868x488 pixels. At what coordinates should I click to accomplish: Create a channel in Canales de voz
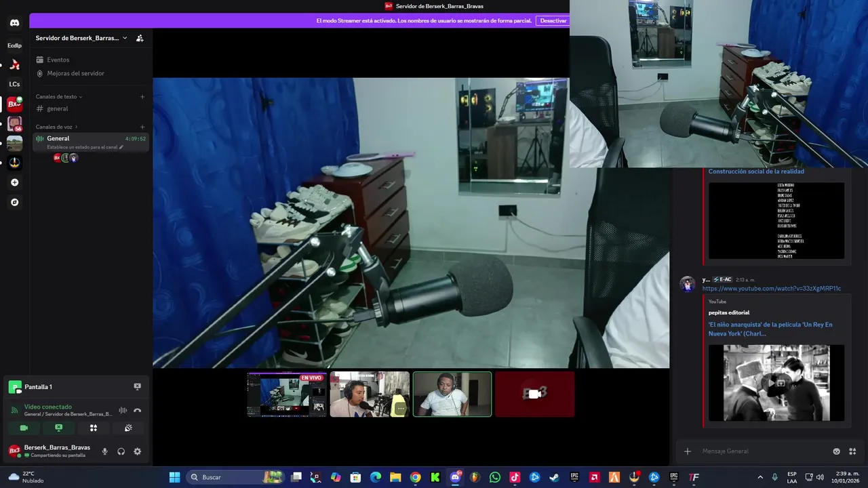142,127
